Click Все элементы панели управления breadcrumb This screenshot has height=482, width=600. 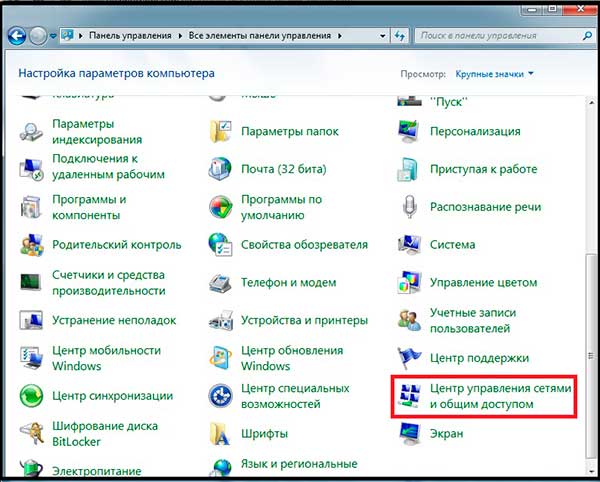(x=259, y=36)
